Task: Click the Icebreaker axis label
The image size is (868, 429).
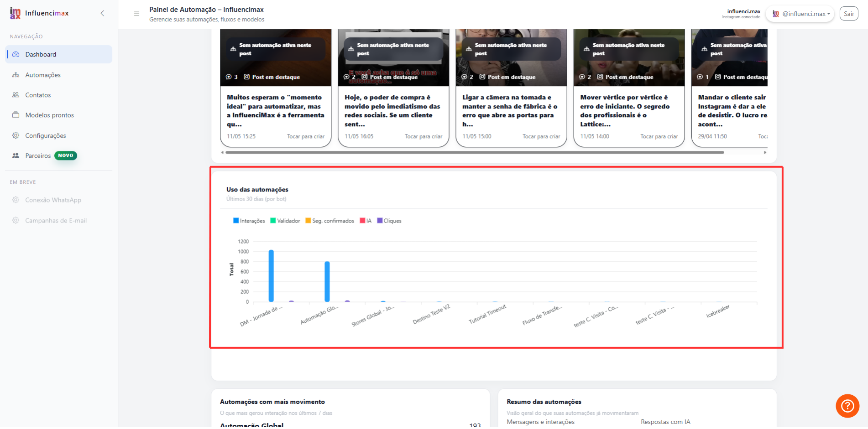Action: pos(718,311)
